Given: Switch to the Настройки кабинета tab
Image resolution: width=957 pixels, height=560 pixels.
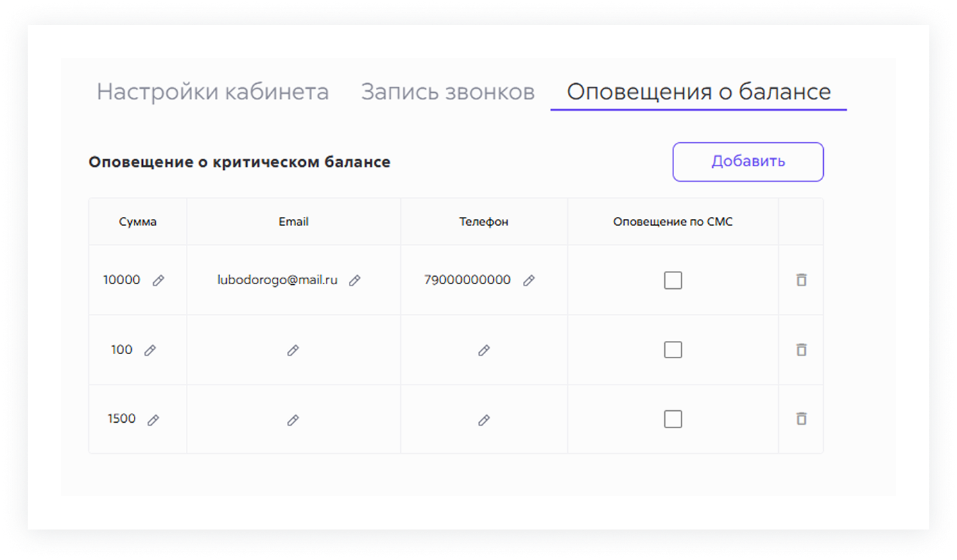Looking at the screenshot, I should pyautogui.click(x=213, y=91).
